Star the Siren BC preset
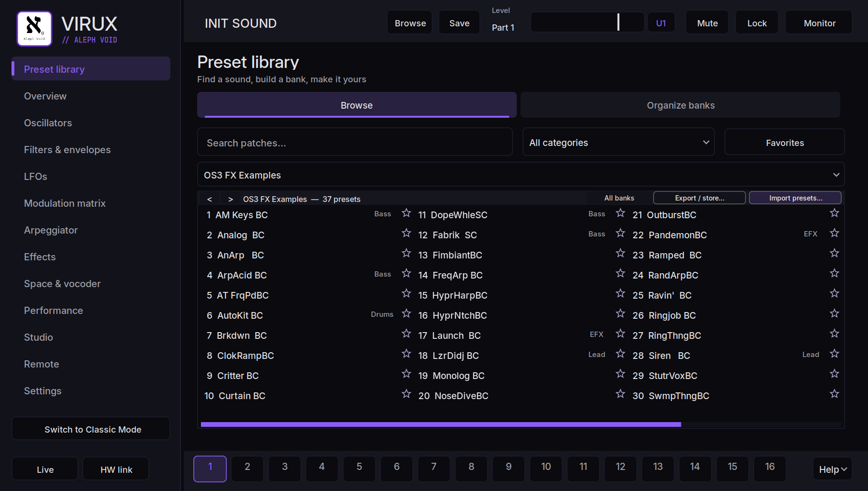The width and height of the screenshot is (868, 491). pos(835,354)
